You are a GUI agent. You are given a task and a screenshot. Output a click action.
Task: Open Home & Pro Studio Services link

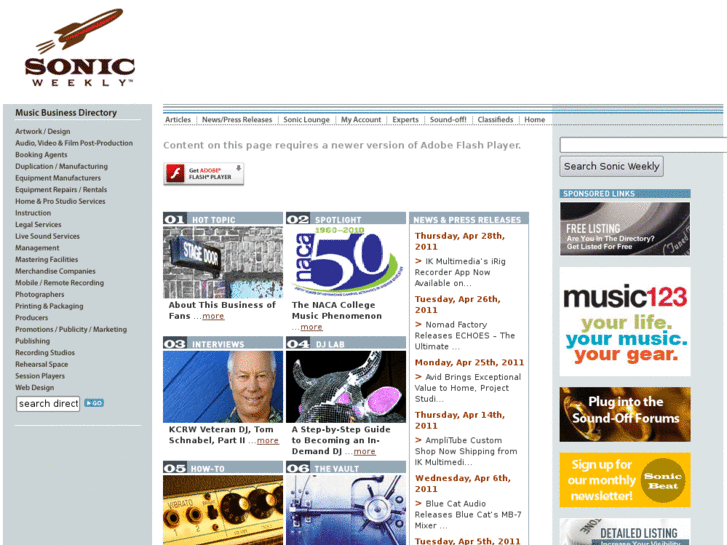[x=60, y=201]
